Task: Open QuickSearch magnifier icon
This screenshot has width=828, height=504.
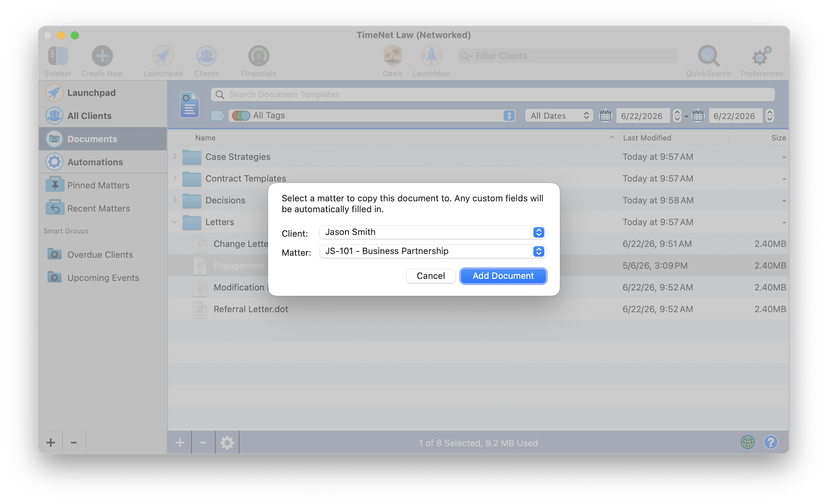Action: [708, 56]
